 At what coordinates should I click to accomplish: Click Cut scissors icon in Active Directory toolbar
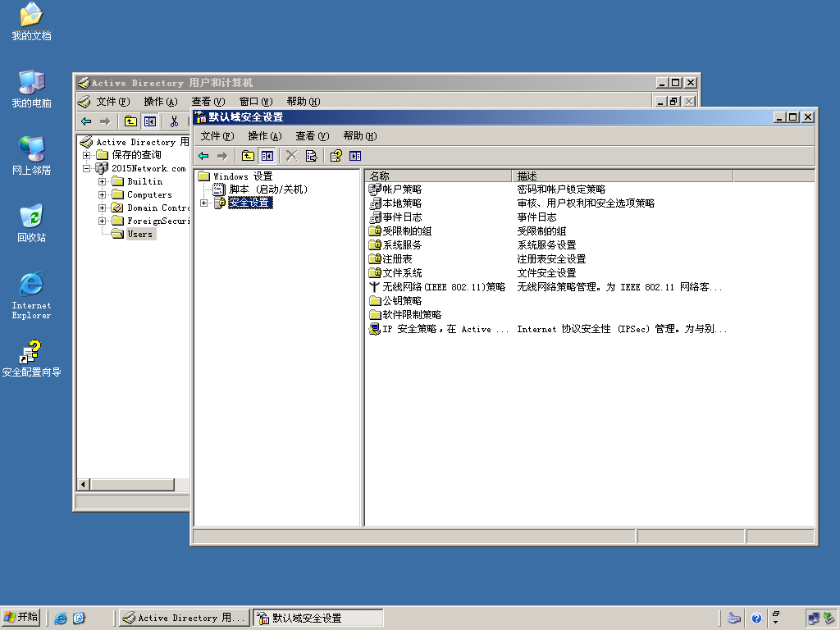(x=174, y=121)
